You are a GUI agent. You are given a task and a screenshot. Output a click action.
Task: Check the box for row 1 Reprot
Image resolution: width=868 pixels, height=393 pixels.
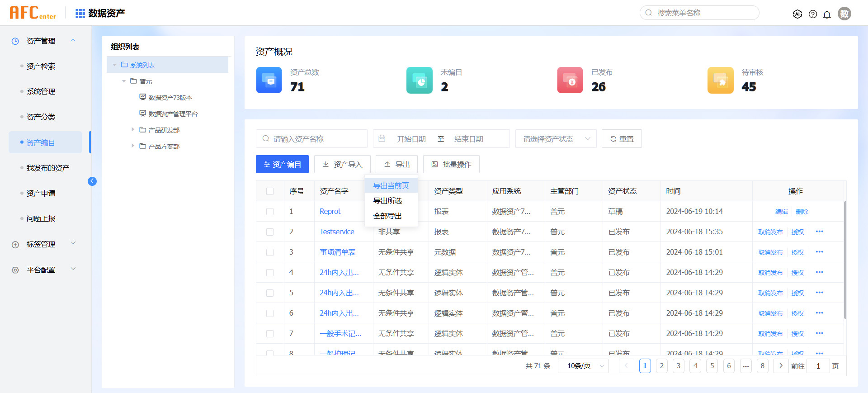[x=270, y=212]
